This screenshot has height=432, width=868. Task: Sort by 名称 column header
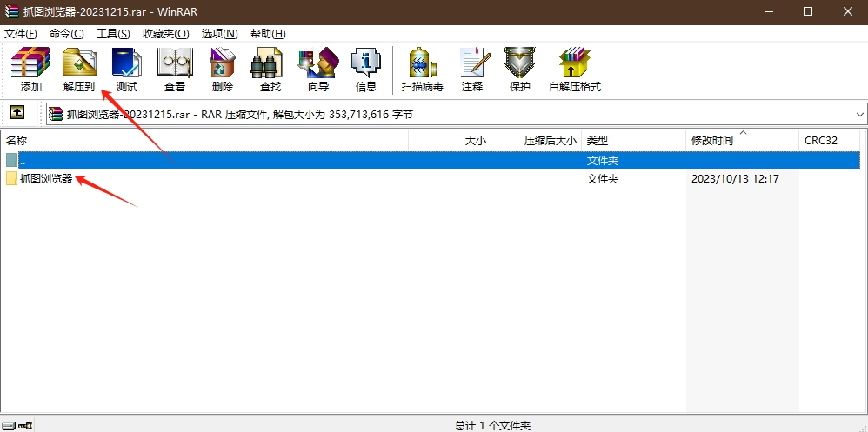[x=204, y=141]
